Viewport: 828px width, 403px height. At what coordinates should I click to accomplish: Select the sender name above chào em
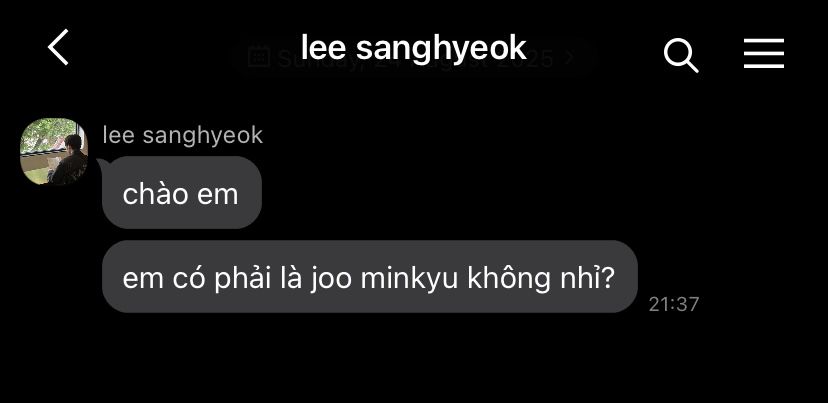[183, 135]
